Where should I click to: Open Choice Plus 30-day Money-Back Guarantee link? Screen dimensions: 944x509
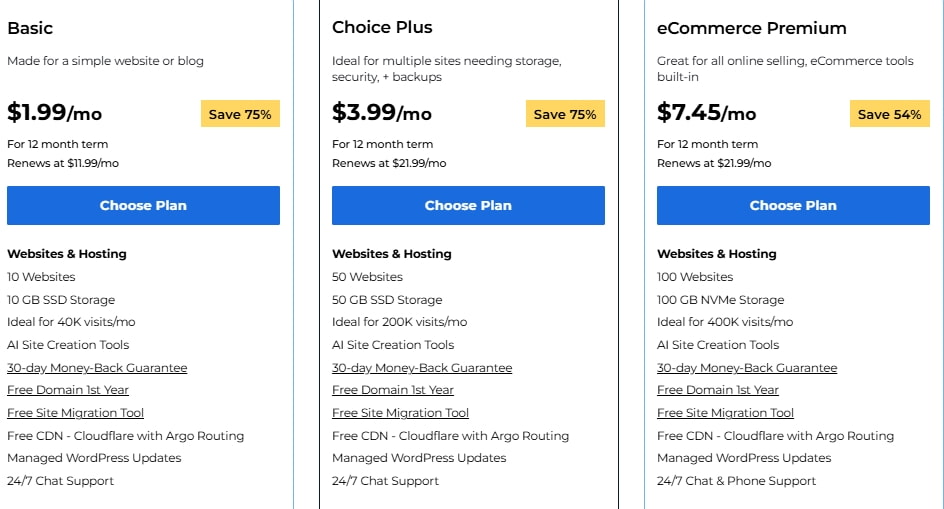[422, 368]
